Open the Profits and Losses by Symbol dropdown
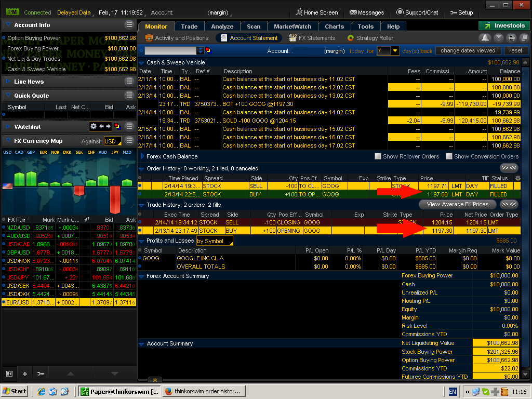This screenshot has height=399, width=532. coord(215,241)
